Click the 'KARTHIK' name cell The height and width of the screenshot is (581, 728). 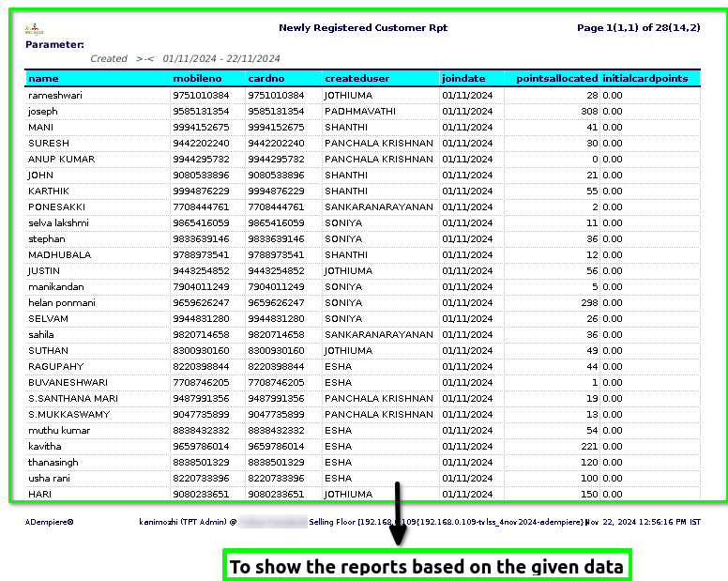pos(48,191)
